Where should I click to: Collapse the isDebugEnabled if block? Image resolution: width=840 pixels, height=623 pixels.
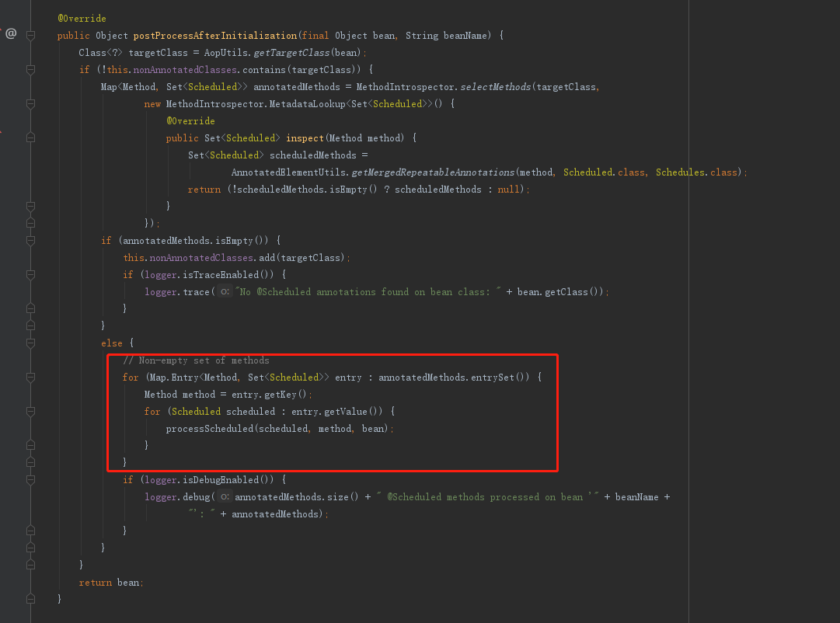click(30, 479)
